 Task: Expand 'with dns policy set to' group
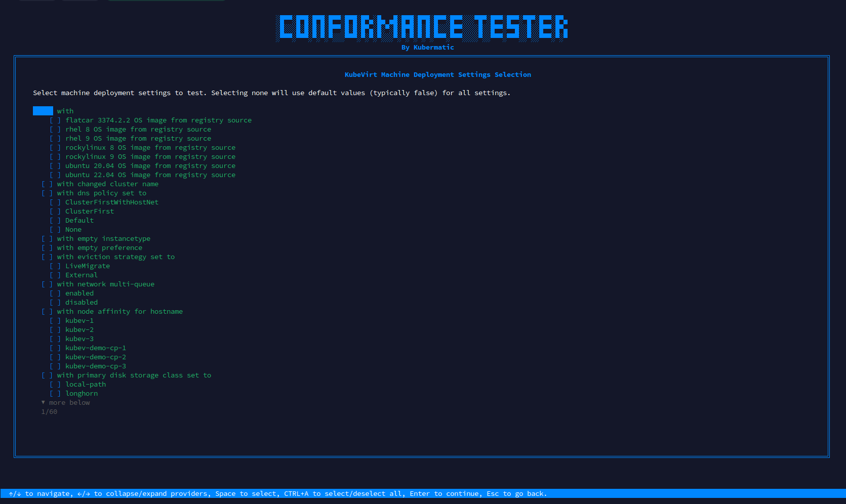(101, 193)
